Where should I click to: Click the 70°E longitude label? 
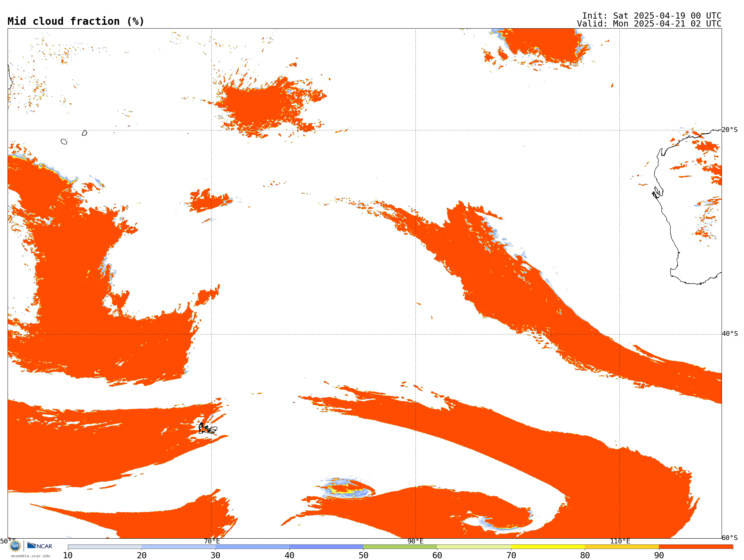tap(212, 541)
